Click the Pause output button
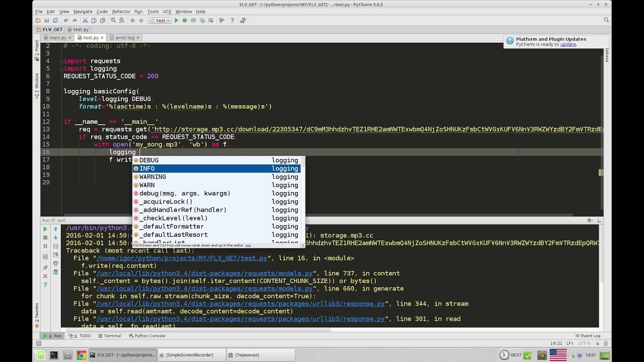Image resolution: width=644 pixels, height=362 pixels. pyautogui.click(x=45, y=246)
